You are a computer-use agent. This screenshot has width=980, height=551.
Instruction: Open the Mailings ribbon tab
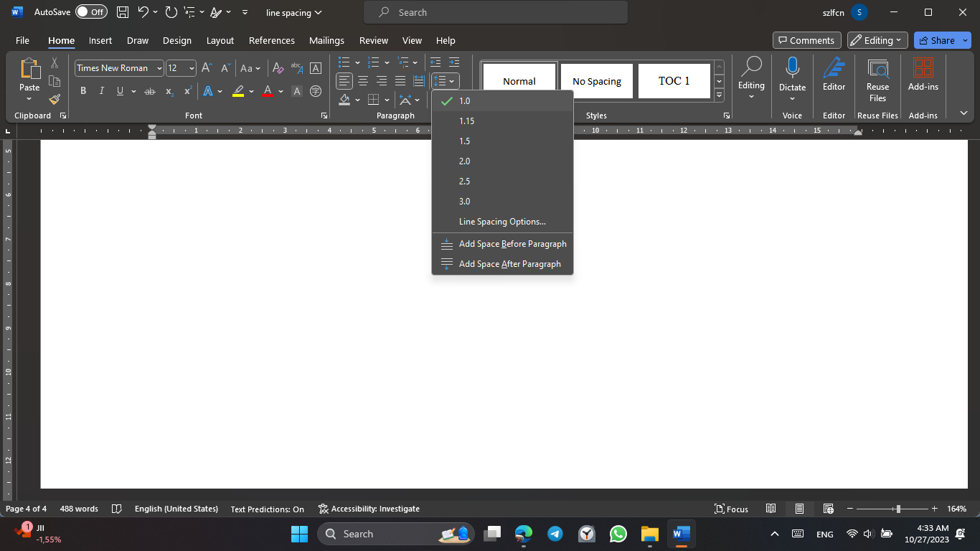click(x=326, y=40)
